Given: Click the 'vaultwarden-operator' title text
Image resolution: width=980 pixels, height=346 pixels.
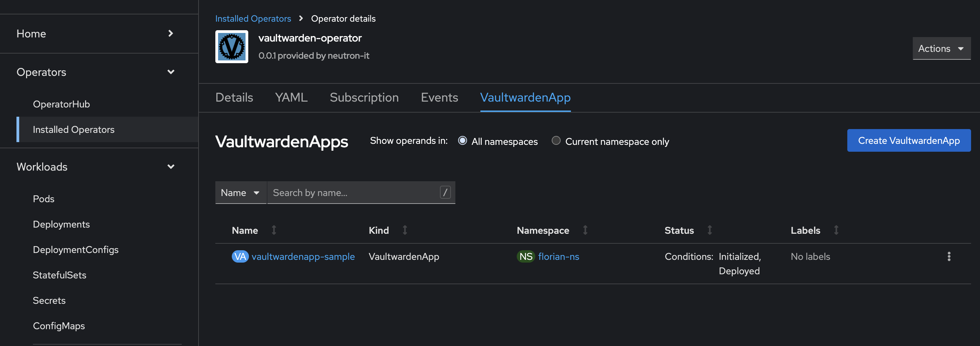Looking at the screenshot, I should click(310, 38).
